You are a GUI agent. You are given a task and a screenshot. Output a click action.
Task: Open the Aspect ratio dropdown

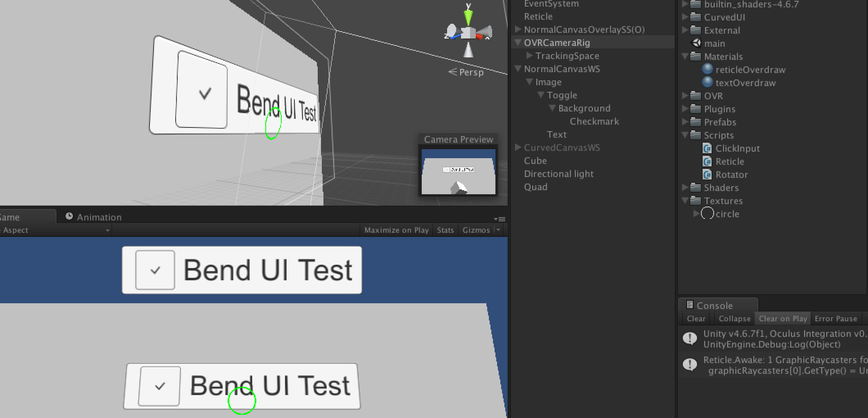(55, 230)
